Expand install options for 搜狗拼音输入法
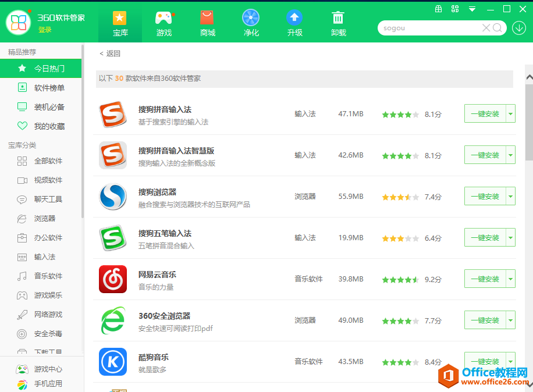The image size is (533, 392). pyautogui.click(x=510, y=114)
